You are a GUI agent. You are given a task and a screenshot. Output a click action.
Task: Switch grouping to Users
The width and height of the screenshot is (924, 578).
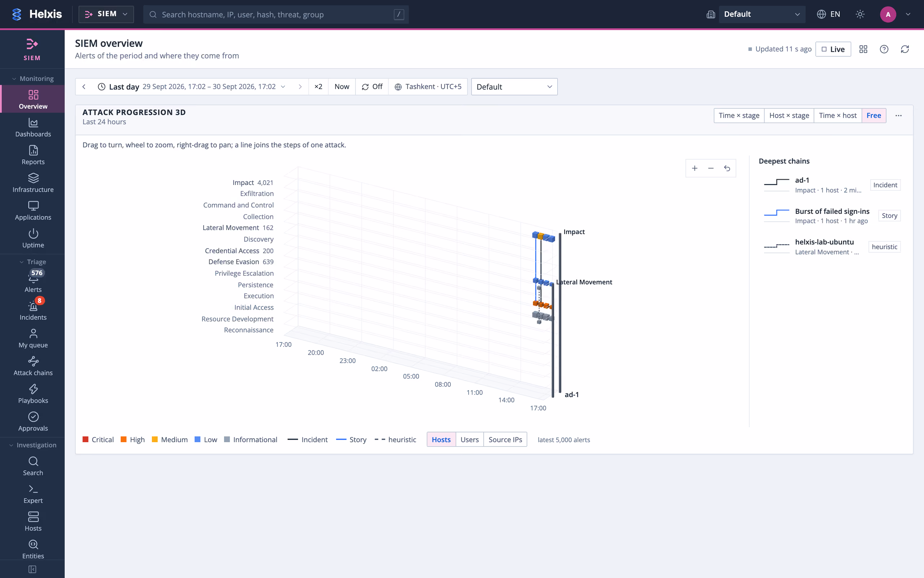coord(469,440)
